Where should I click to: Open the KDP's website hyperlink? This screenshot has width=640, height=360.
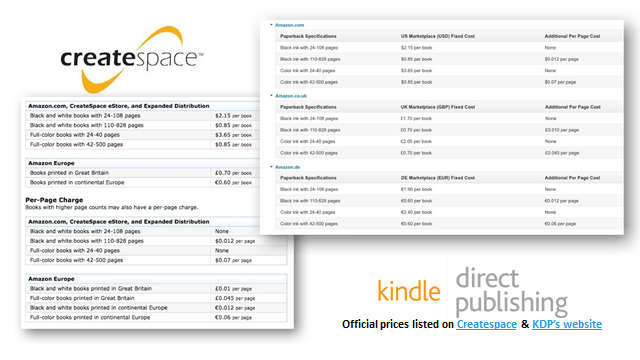567,324
